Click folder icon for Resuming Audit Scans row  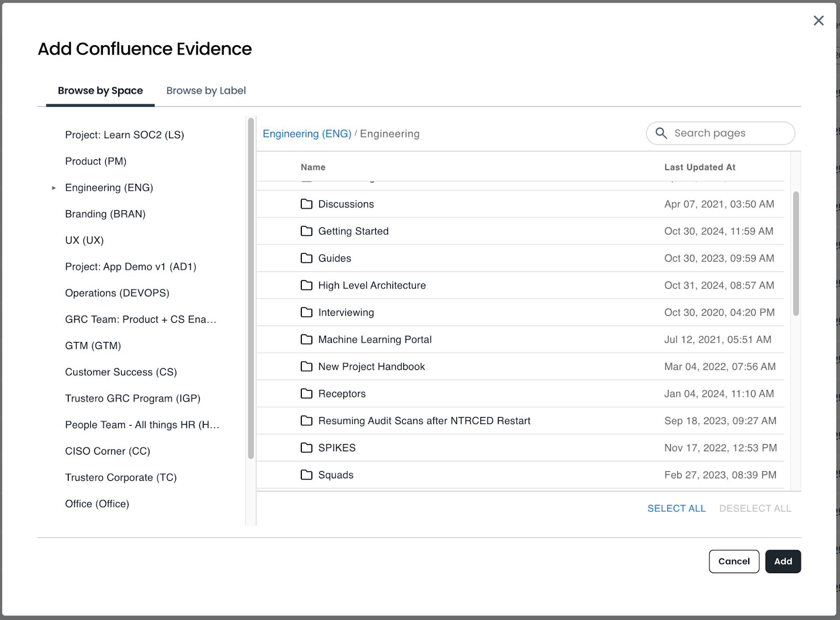(307, 421)
